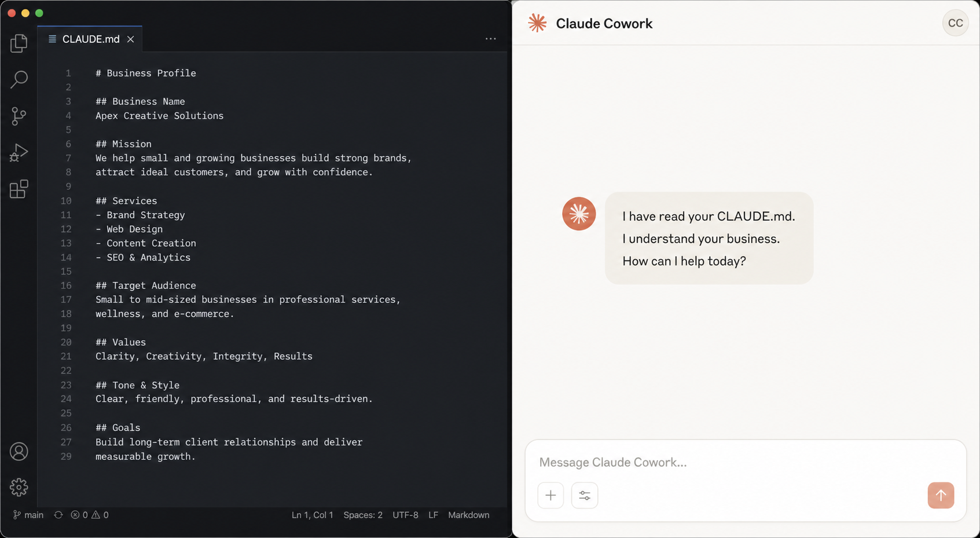Click 'How can I help today?' text
Screen dimensions: 980x538
pos(684,261)
